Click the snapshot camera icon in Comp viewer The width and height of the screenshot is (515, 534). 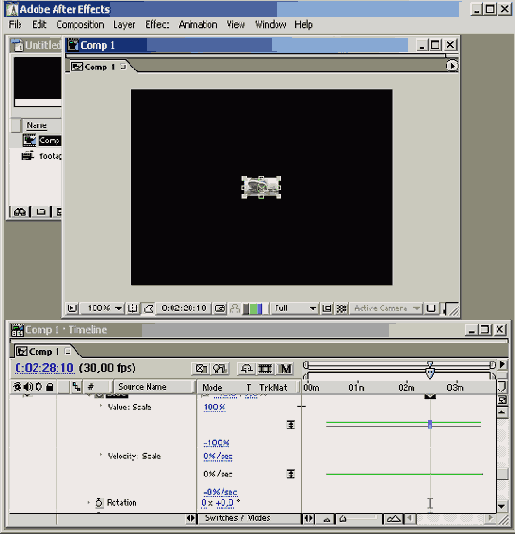pyautogui.click(x=220, y=309)
